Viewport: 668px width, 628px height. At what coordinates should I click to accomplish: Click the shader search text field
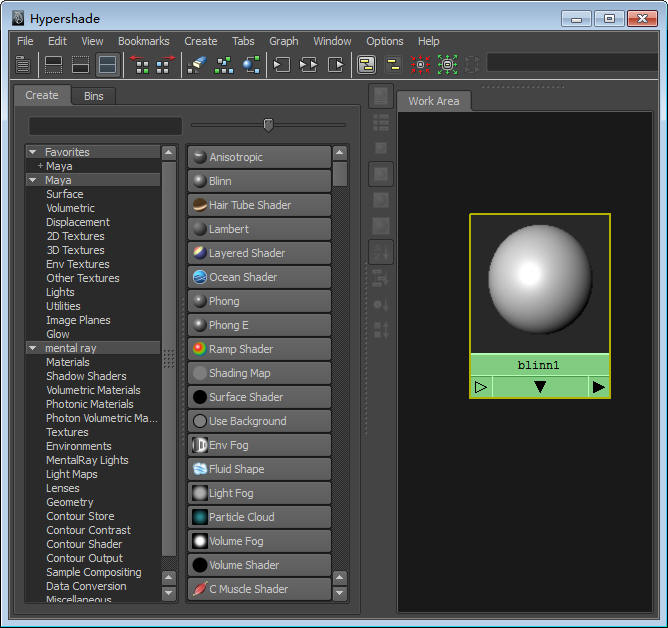(105, 126)
